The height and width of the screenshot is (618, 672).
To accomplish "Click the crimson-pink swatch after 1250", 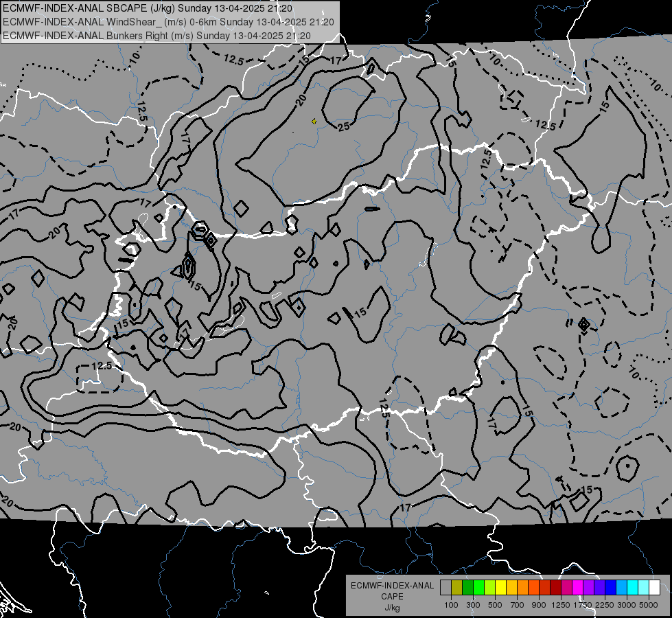I will 567,587.
